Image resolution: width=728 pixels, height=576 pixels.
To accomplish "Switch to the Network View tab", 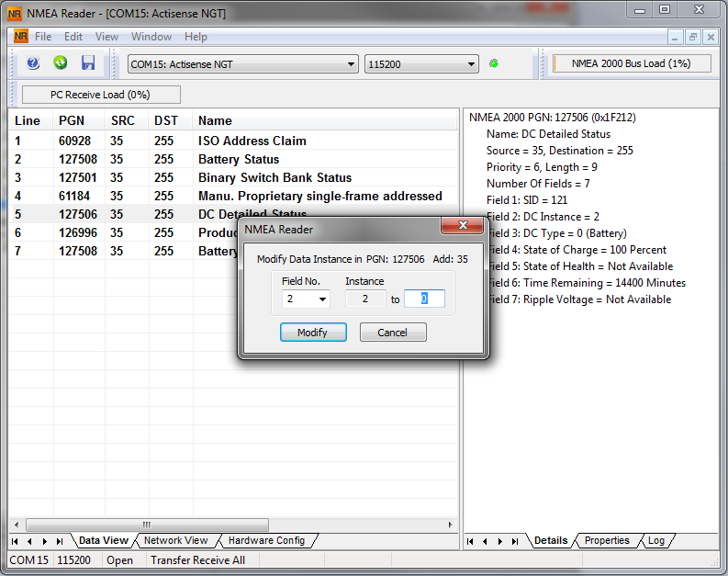I will [x=175, y=541].
